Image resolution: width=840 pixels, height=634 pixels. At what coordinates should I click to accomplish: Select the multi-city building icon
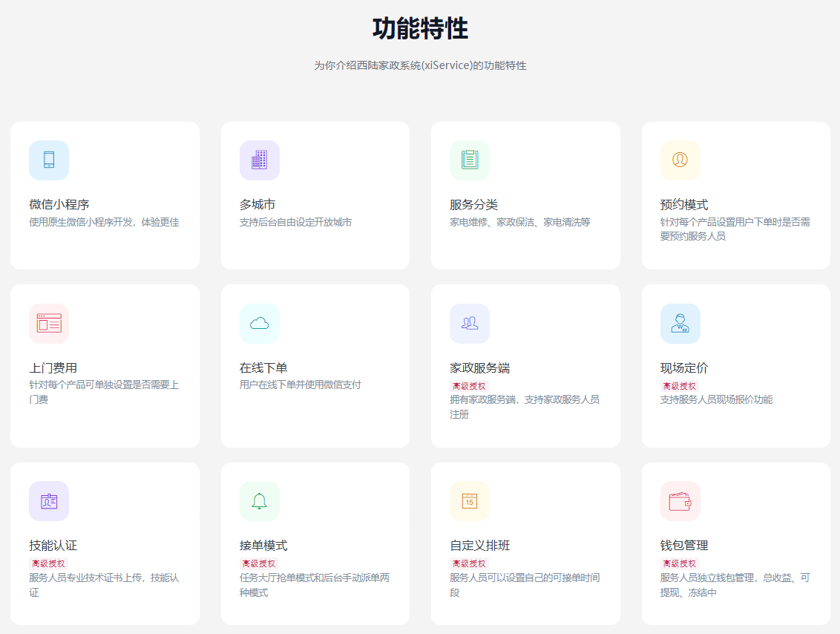(x=259, y=160)
